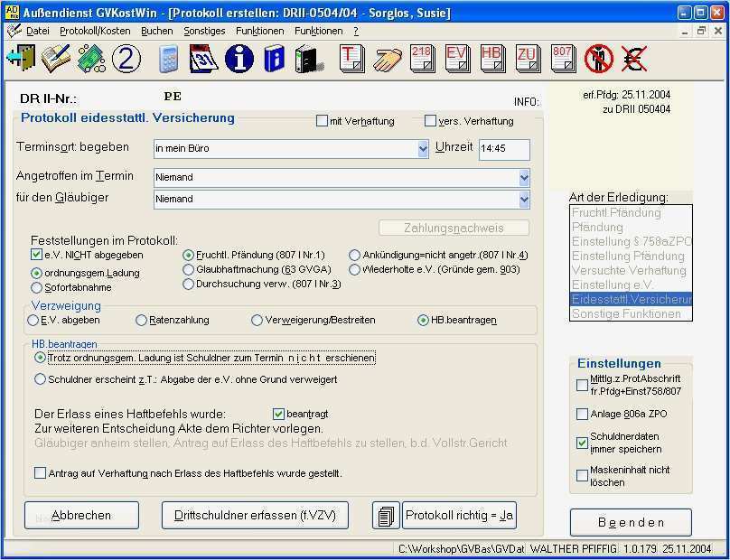Uncheck the 'beantragt' Haftbefehl checkbox
Image resolution: width=730 pixels, height=560 pixels.
click(x=278, y=414)
